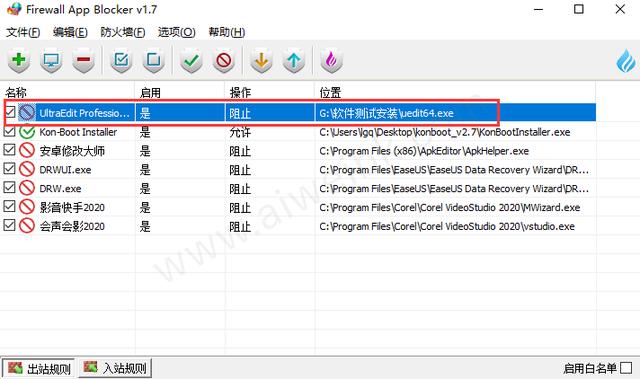Viewport: 640px width, 379px height.
Task: Click the green plus add application icon
Action: tap(18, 61)
